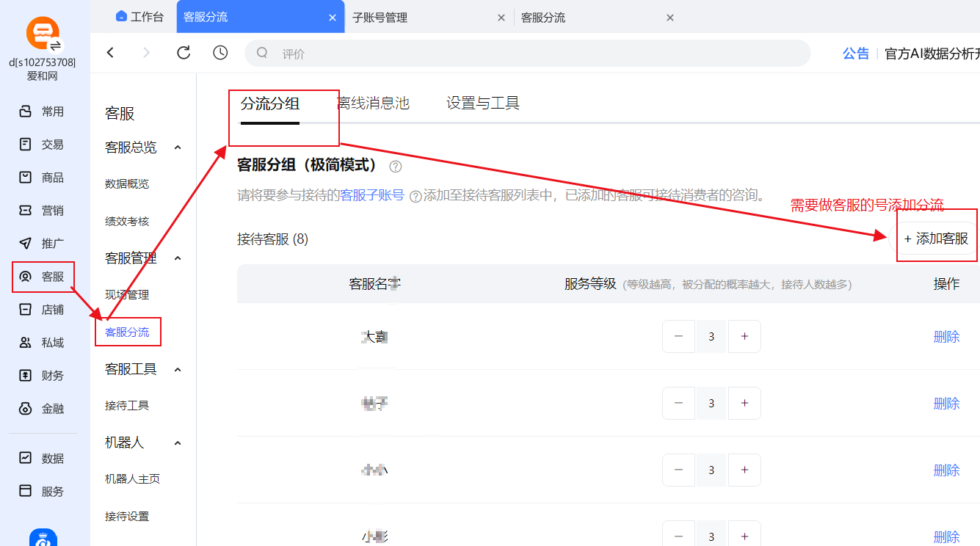This screenshot has width=980, height=546.
Task: Click the back navigation arrow
Action: click(x=111, y=53)
